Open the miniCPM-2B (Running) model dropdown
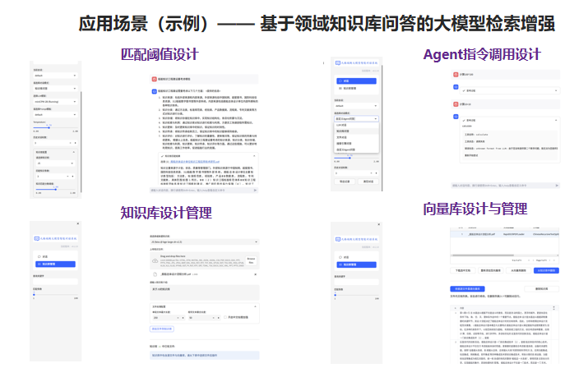 56,100
